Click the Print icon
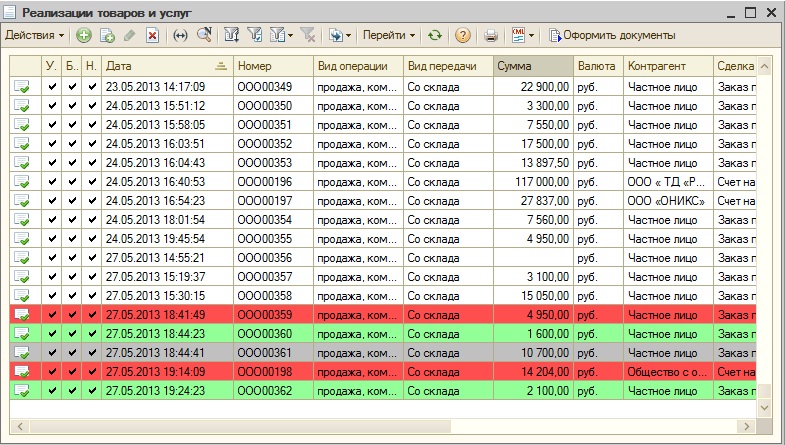This screenshot has height=445, width=785. point(491,36)
